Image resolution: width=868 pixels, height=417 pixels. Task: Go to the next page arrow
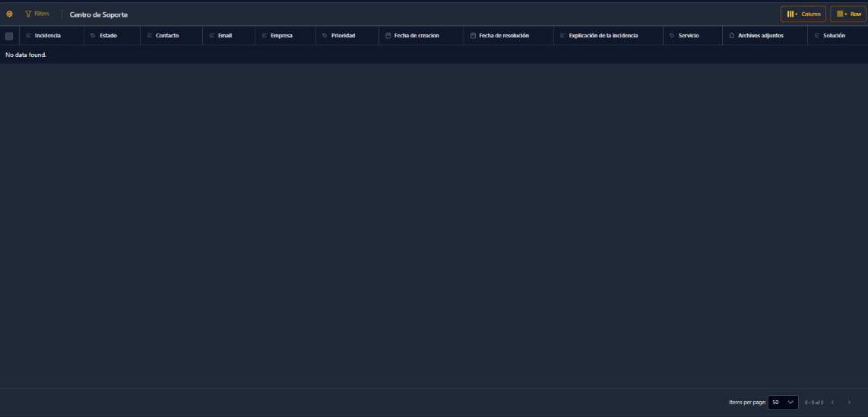tap(849, 402)
